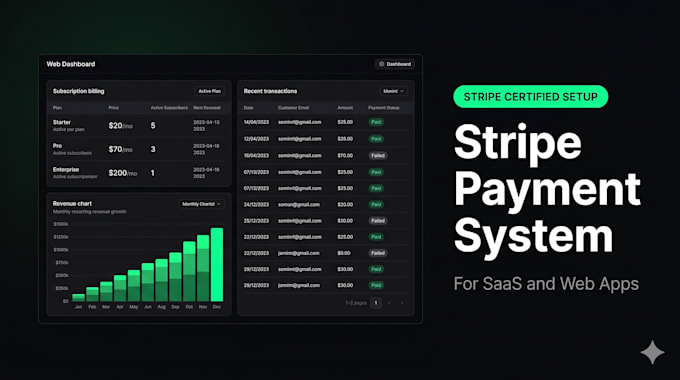Click the $70.00 transaction amount
The width and height of the screenshot is (680, 380).
345,155
